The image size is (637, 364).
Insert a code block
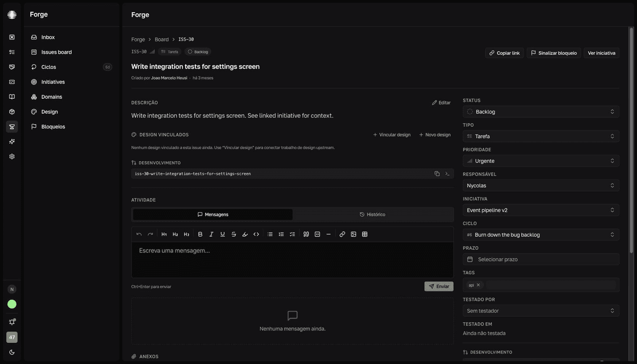tap(317, 234)
